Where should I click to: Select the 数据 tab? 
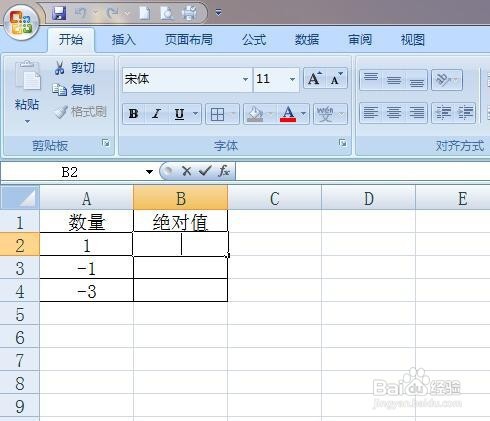coord(307,40)
